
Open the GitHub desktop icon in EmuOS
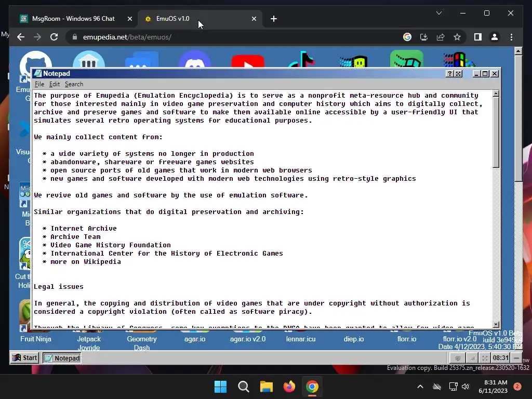point(35,60)
